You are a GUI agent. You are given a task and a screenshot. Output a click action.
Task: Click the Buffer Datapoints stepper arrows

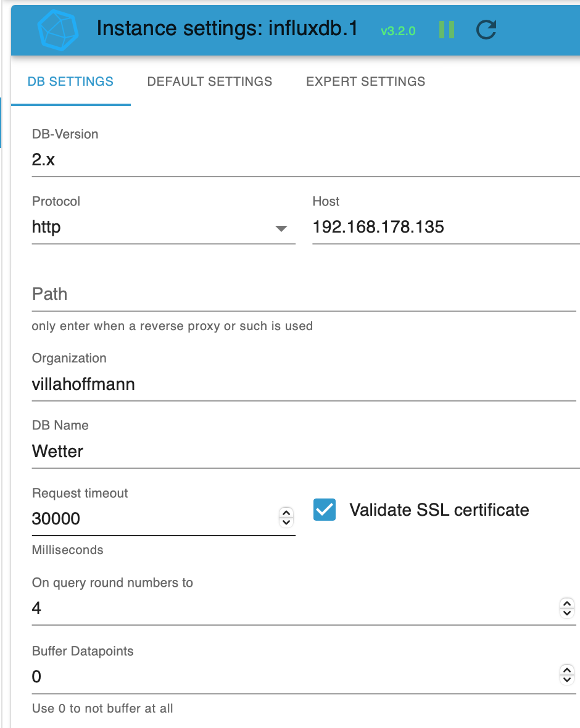click(566, 676)
